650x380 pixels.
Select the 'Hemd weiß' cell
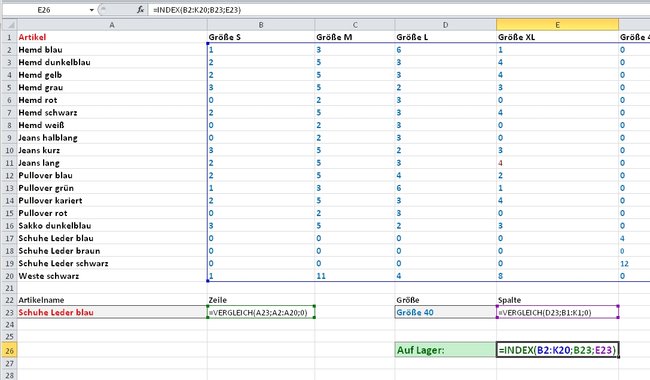click(x=112, y=125)
